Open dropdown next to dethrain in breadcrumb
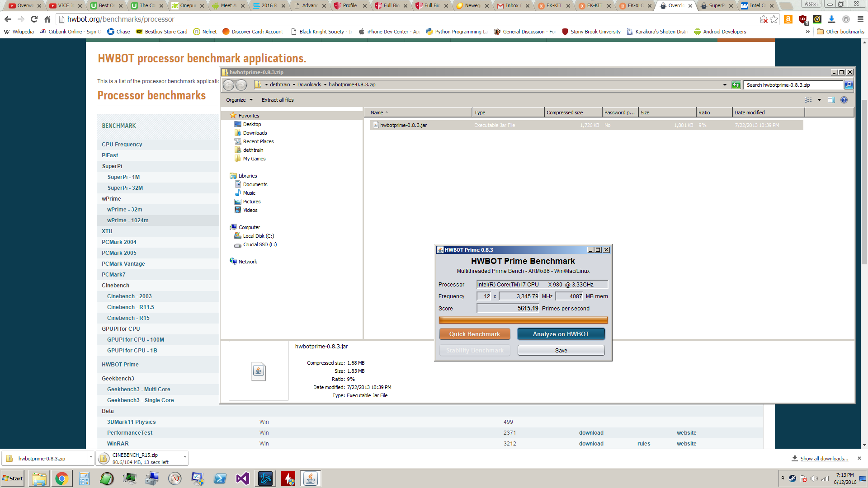Viewport: 868px width, 488px height. click(294, 84)
